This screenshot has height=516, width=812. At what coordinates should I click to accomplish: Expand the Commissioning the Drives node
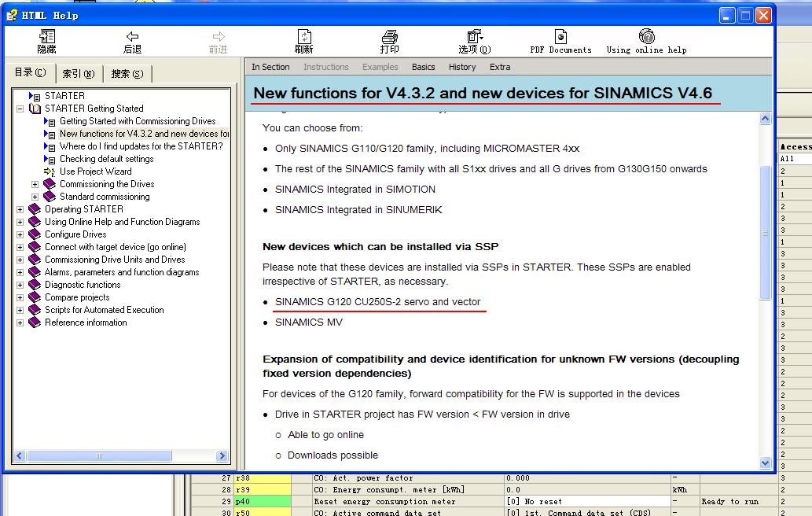35,184
